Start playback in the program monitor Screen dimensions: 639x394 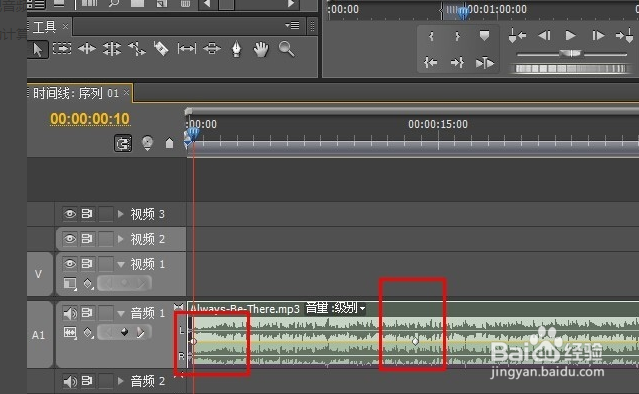click(571, 36)
